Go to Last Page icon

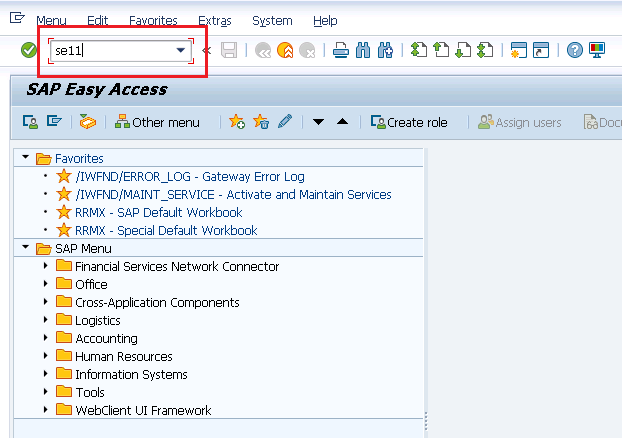(x=485, y=50)
